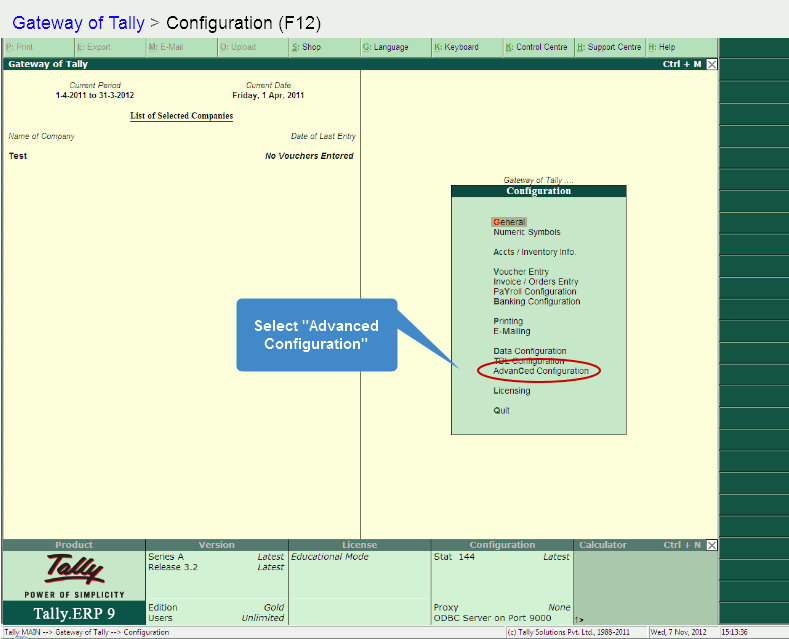
Task: Open TDL Configuration entry
Action: pos(529,361)
